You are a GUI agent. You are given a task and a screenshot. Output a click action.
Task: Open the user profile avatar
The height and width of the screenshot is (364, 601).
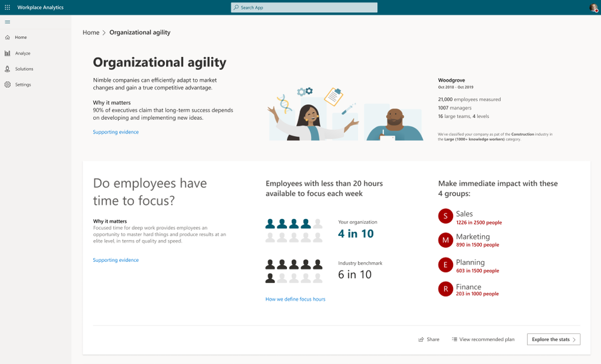[593, 7]
